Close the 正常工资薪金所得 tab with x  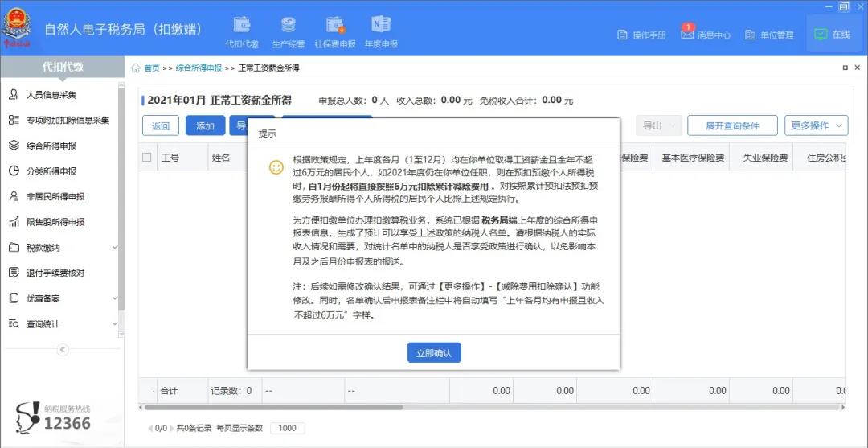(x=858, y=68)
